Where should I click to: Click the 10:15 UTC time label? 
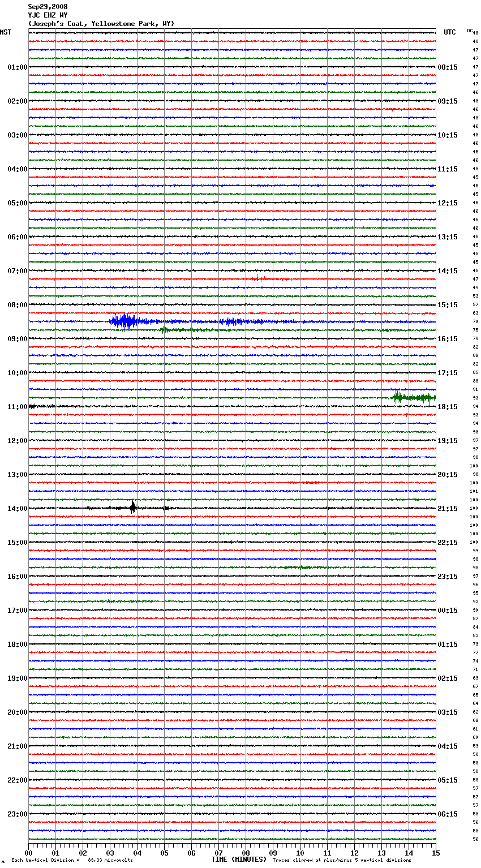[x=448, y=135]
